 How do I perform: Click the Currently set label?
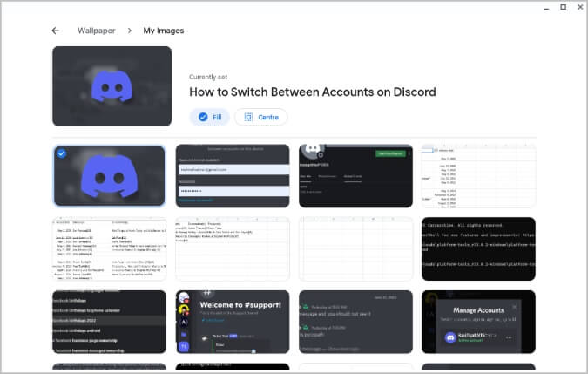208,77
